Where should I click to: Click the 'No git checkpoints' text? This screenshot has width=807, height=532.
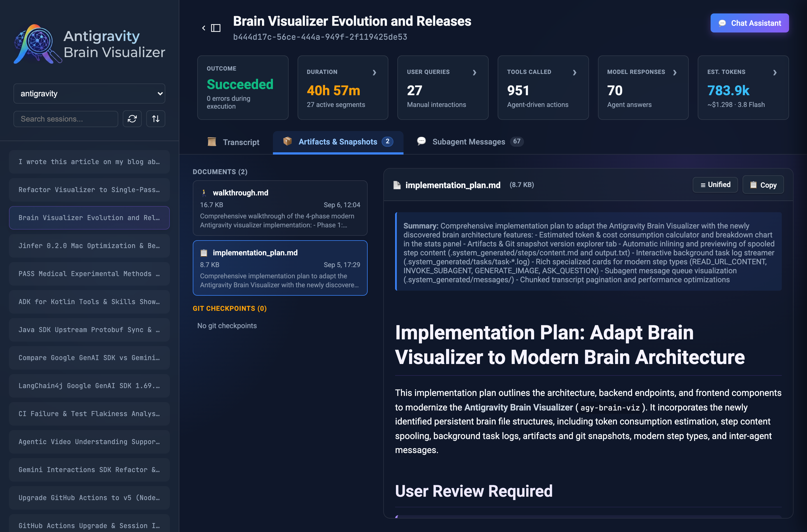227,326
